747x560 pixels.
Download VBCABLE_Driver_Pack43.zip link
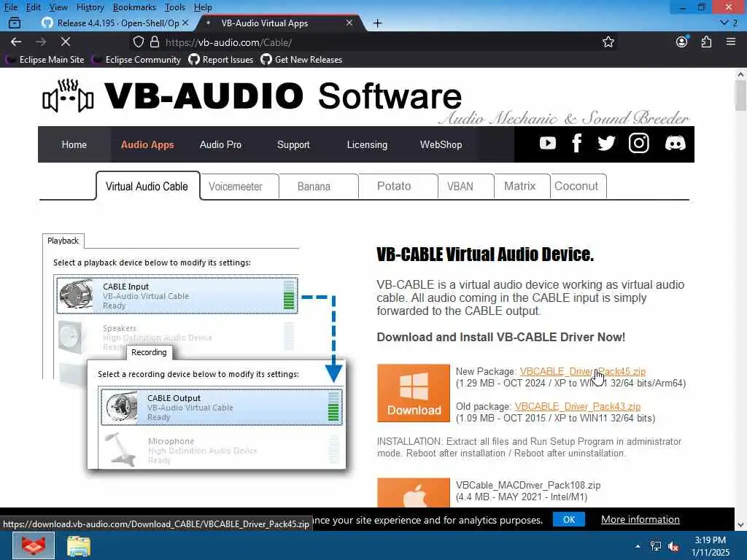(x=578, y=407)
